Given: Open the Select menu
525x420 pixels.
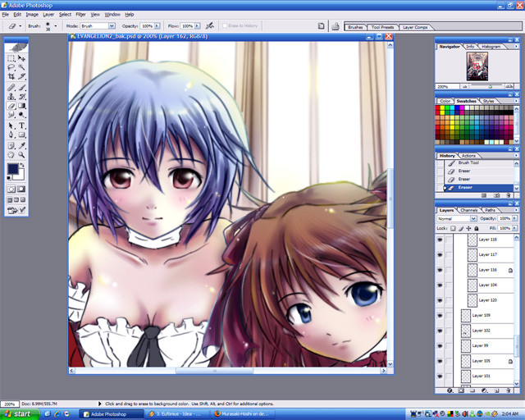Looking at the screenshot, I should click(65, 15).
